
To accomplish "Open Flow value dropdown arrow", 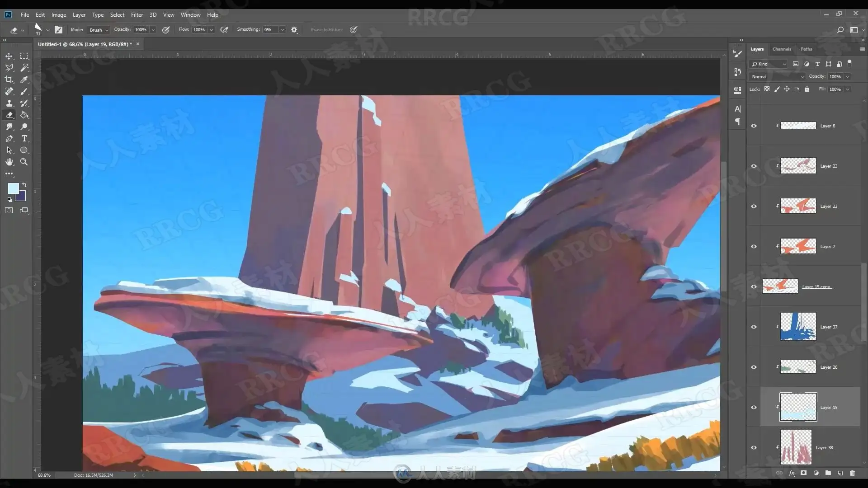I will (211, 30).
